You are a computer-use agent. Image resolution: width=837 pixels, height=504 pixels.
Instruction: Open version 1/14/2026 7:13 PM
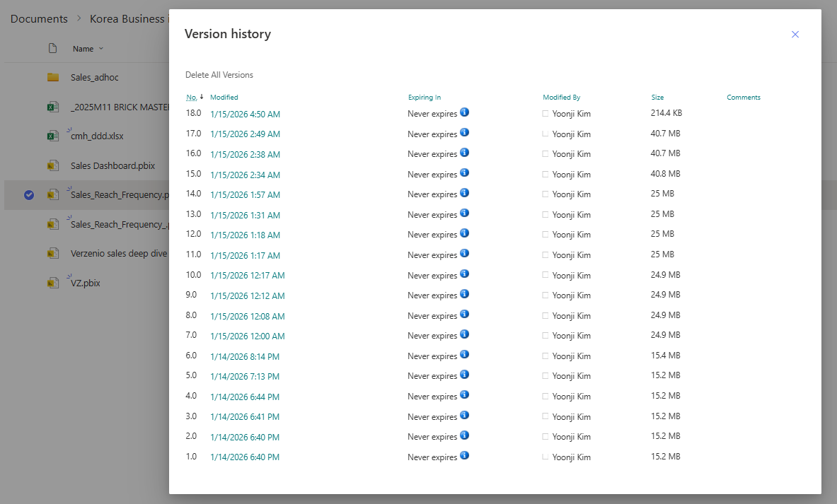(245, 377)
